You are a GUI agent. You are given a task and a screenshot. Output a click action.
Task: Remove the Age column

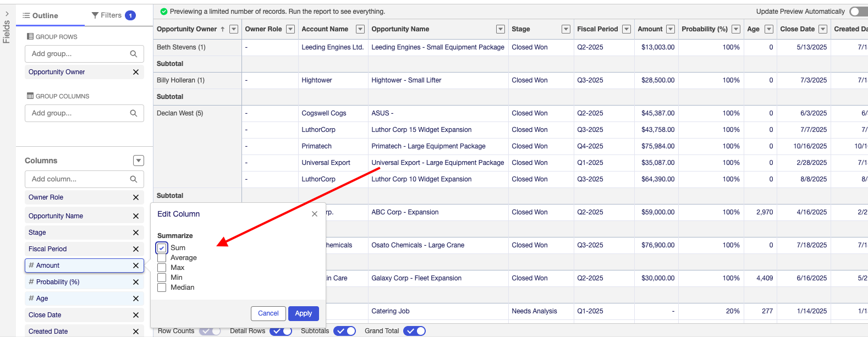(x=136, y=299)
